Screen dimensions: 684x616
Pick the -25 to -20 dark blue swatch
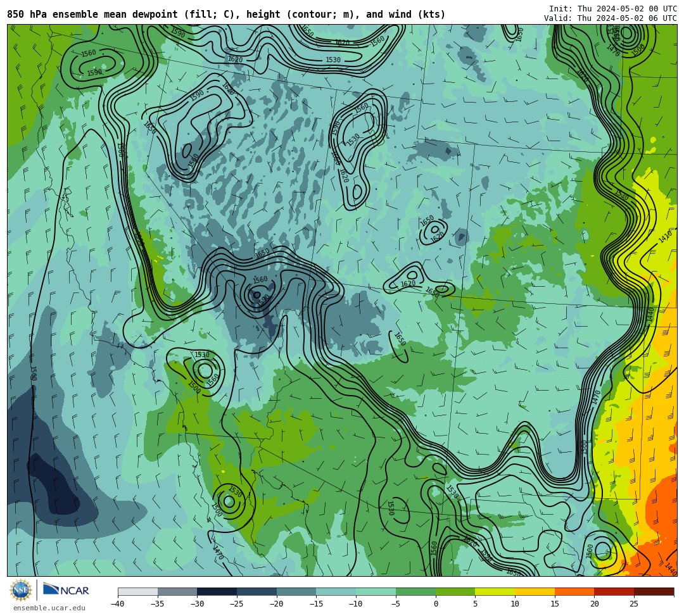click(257, 591)
